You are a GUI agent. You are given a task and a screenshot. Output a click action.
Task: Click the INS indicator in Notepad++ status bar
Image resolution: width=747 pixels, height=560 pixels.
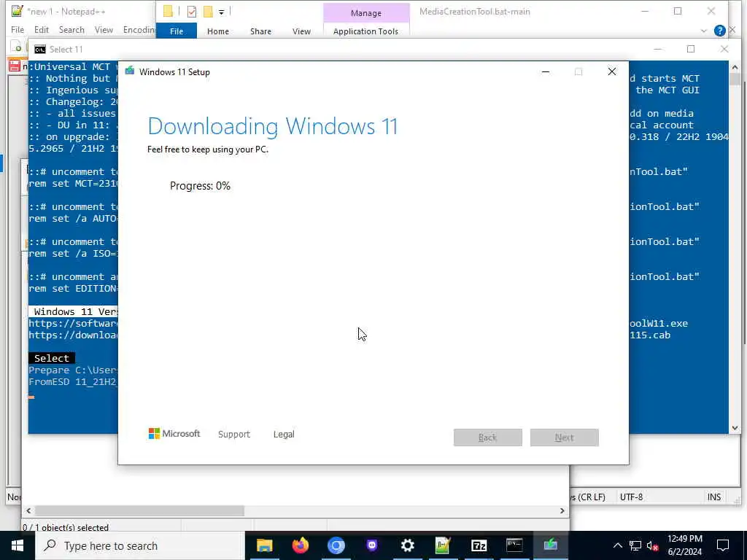pyautogui.click(x=714, y=497)
